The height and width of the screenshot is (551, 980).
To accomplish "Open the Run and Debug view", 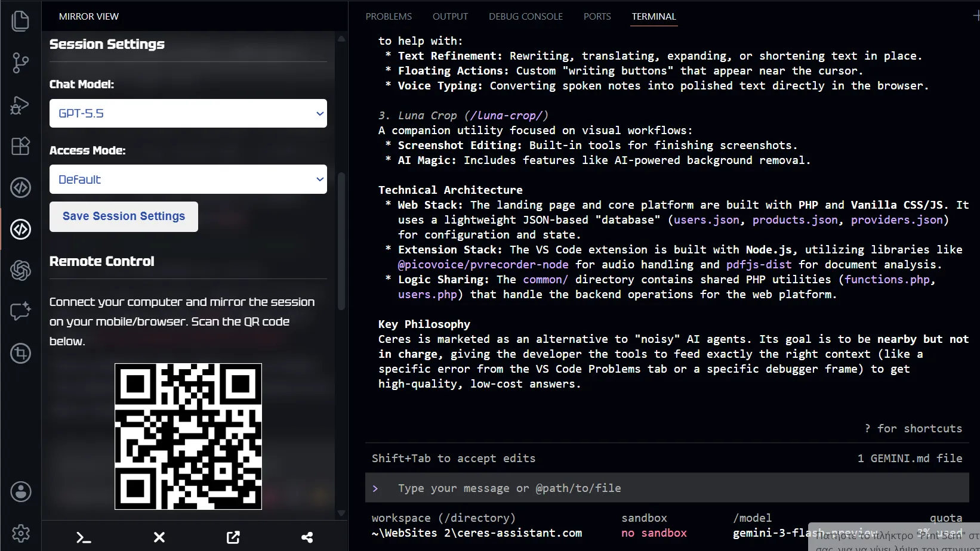I will point(20,104).
